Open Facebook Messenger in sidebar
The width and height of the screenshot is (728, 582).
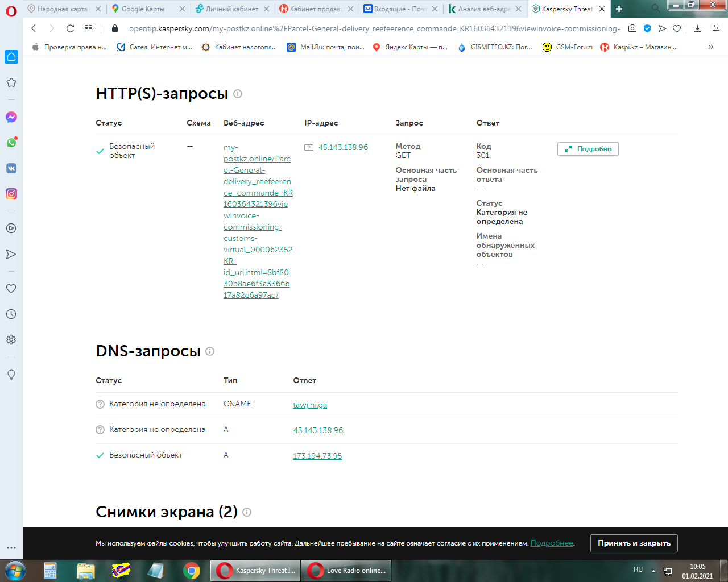[x=11, y=117]
